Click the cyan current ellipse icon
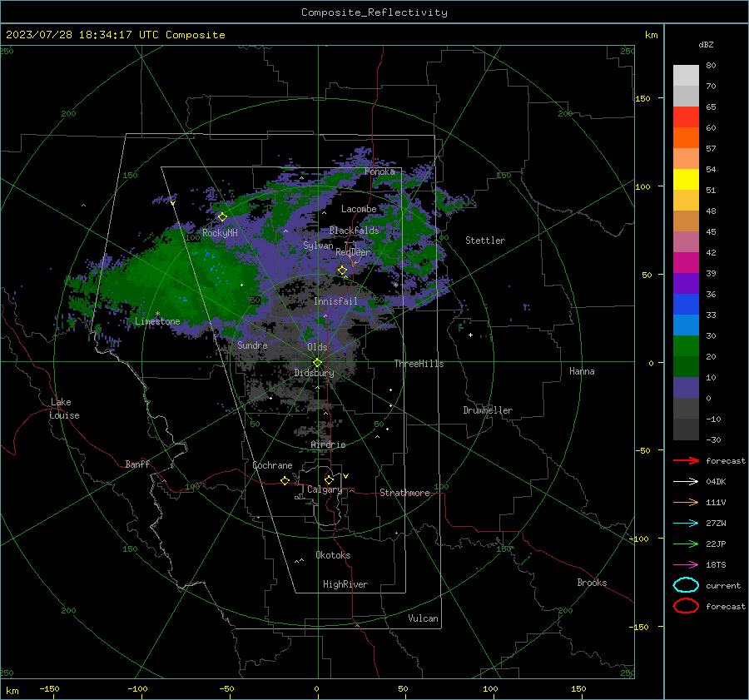Viewport: 749px width, 700px height. 686,585
